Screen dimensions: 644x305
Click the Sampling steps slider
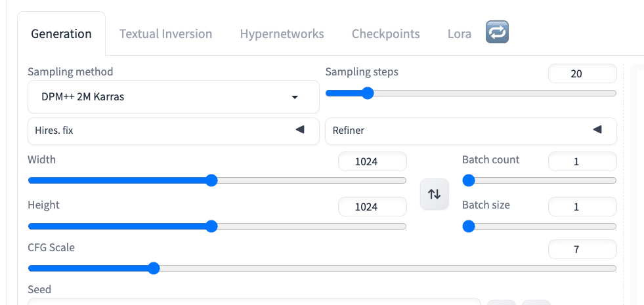click(x=471, y=93)
